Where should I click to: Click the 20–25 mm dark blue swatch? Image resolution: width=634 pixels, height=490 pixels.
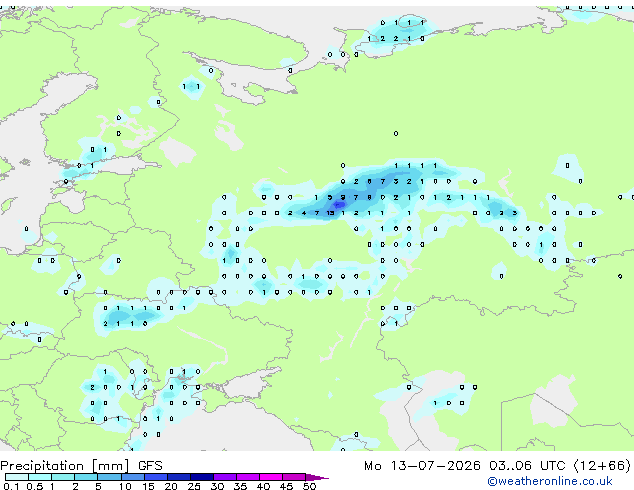[x=178, y=477]
